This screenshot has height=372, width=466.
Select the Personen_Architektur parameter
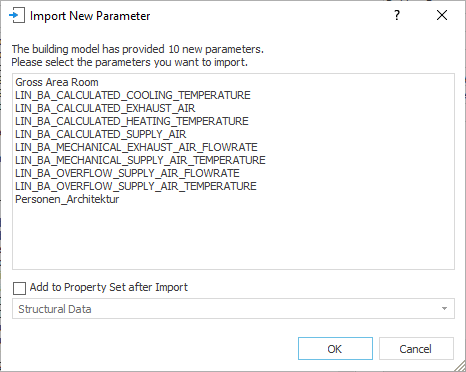tap(67, 199)
